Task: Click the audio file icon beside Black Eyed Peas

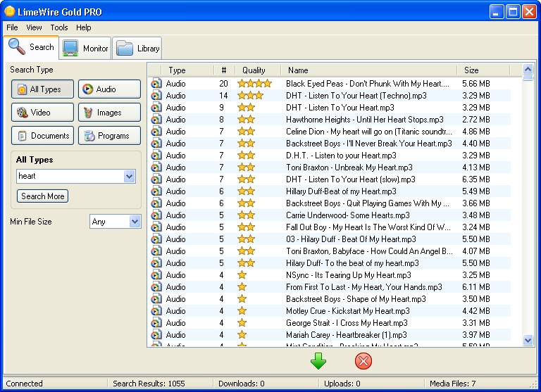Action: click(x=156, y=84)
